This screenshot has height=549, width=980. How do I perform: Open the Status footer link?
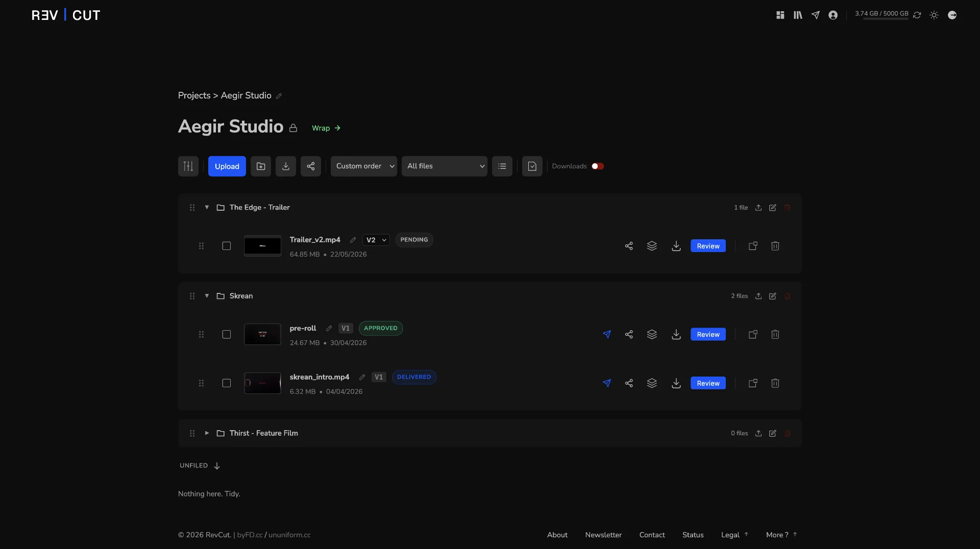coord(693,535)
